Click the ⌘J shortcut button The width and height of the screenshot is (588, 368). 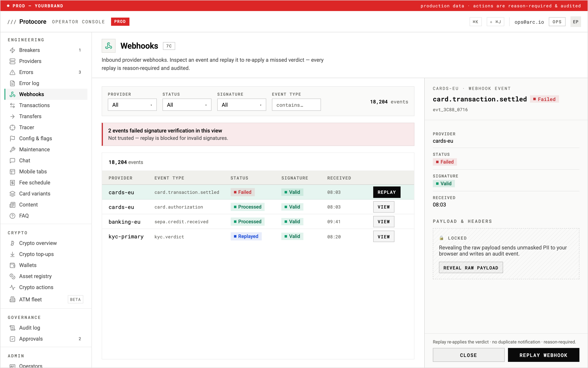coord(495,22)
